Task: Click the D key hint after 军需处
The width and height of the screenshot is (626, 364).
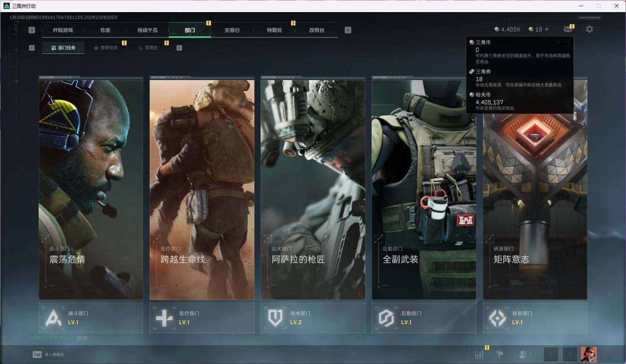Action: 179,48
